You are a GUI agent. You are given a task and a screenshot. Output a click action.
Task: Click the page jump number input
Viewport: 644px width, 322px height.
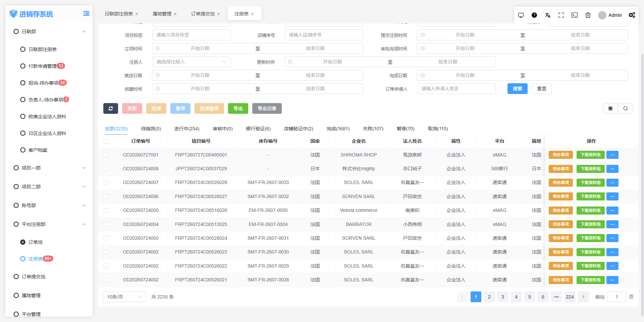[x=617, y=297]
